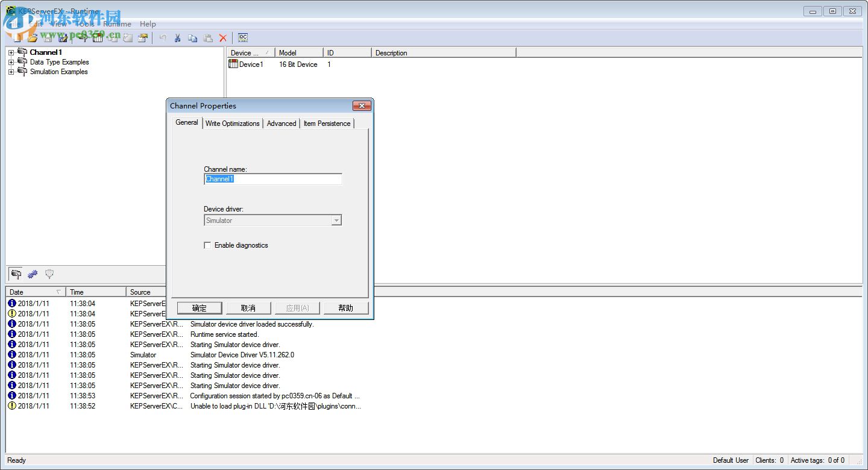Viewport: 868px width, 470px height.
Task: Click the "16 Bit Device" model cell
Action: 298,64
